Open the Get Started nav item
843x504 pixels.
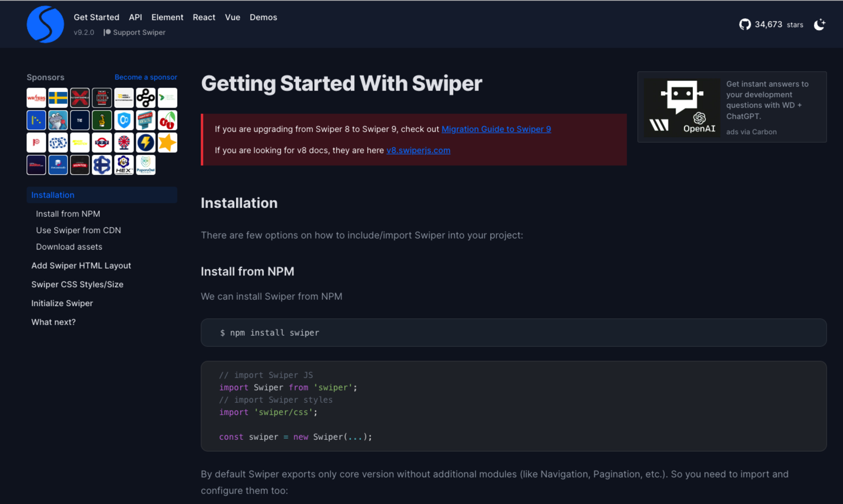(97, 17)
